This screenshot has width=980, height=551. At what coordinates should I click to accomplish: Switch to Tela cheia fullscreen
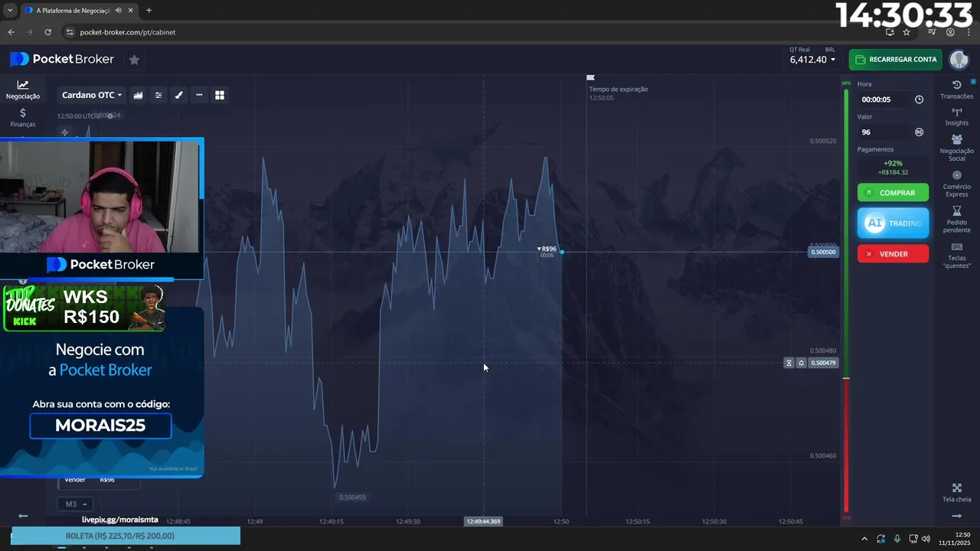click(x=956, y=493)
